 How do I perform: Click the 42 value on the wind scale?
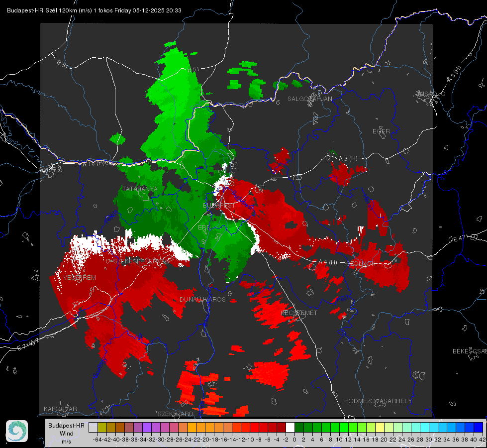483,440
